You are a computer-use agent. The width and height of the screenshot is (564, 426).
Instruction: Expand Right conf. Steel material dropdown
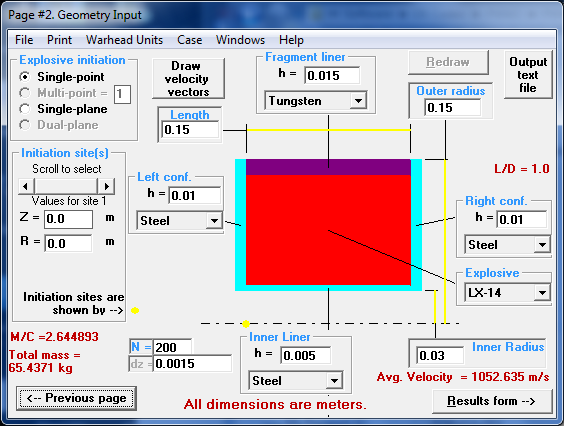coord(542,245)
